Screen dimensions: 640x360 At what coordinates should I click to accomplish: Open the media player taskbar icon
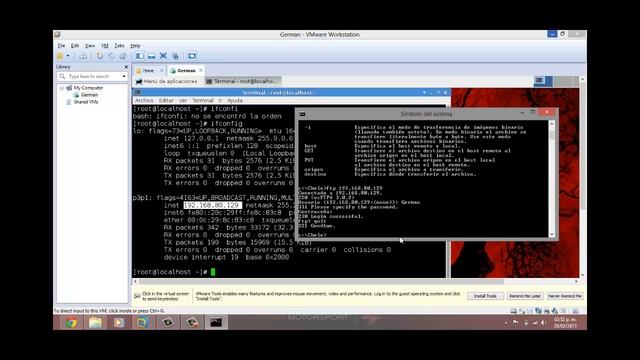[x=119, y=322]
